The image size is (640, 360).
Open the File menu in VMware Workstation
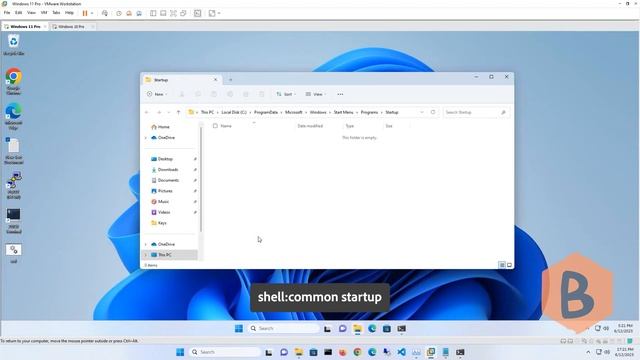[7, 13]
